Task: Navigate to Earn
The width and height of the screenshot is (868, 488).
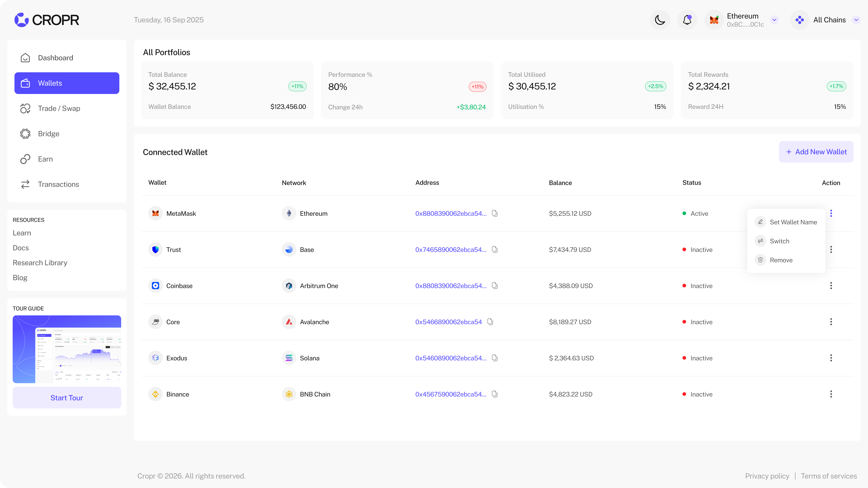Action: pos(67,159)
